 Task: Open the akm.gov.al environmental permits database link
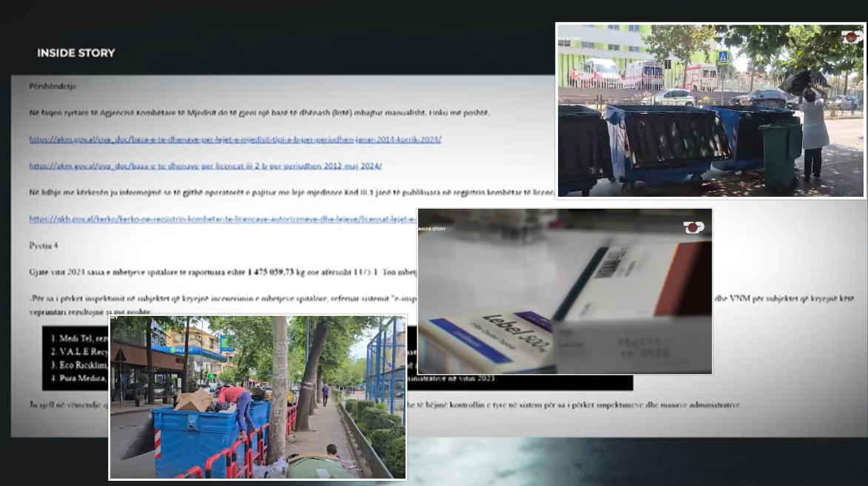[x=235, y=139]
